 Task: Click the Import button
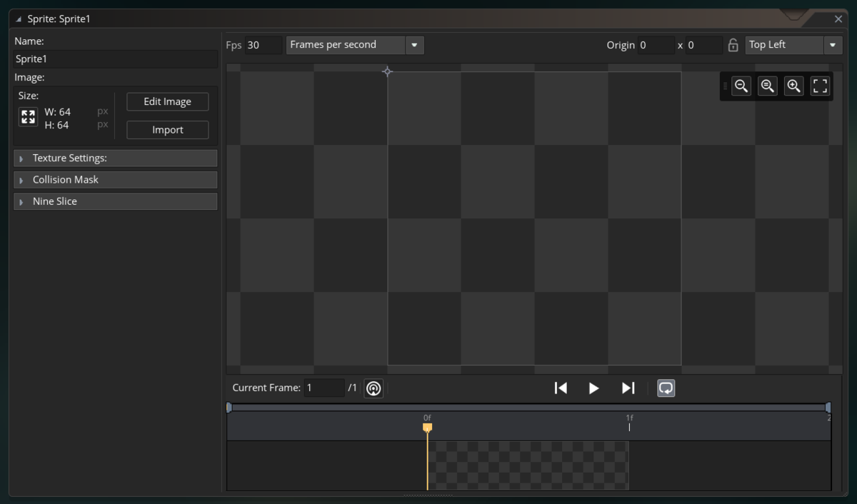tap(168, 130)
